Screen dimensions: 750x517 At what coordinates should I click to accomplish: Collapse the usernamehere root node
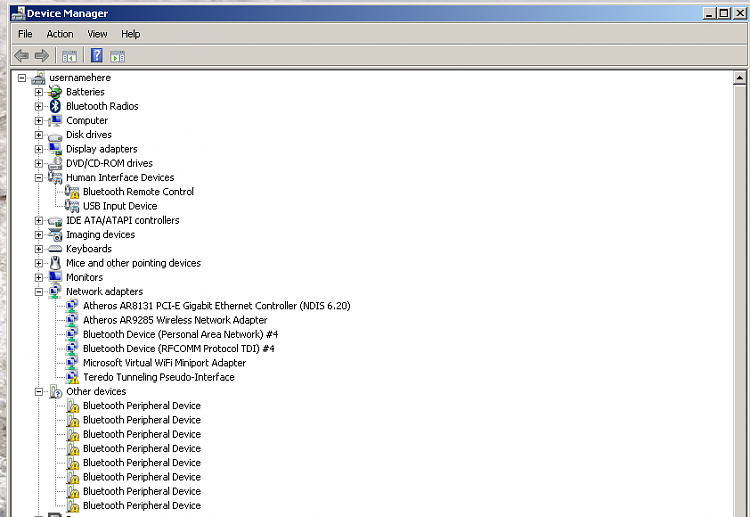pos(22,77)
